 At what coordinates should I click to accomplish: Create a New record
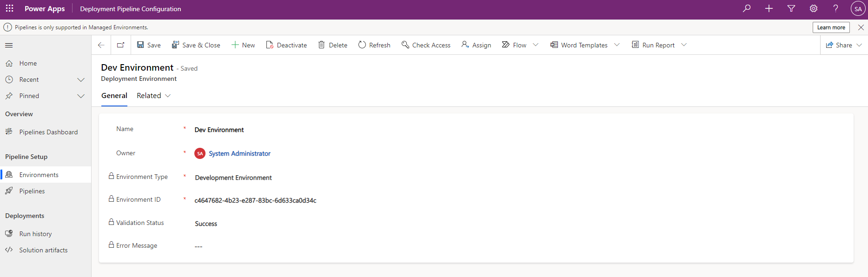point(243,45)
